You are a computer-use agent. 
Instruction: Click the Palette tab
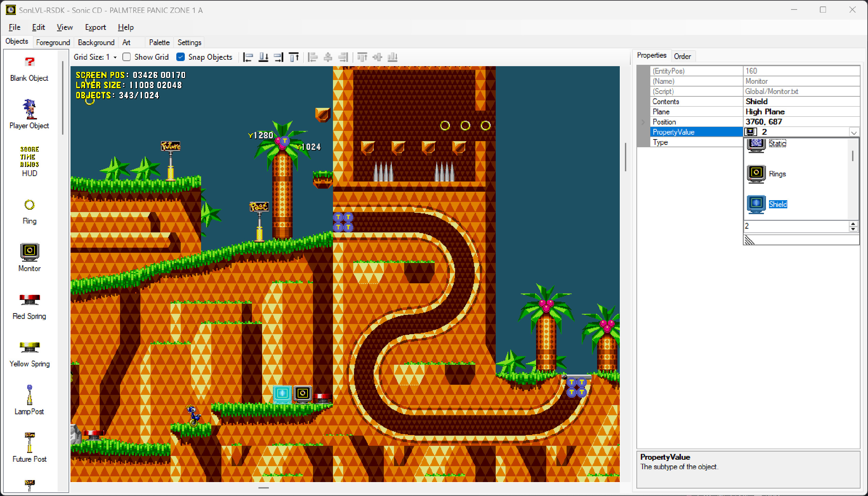point(159,42)
